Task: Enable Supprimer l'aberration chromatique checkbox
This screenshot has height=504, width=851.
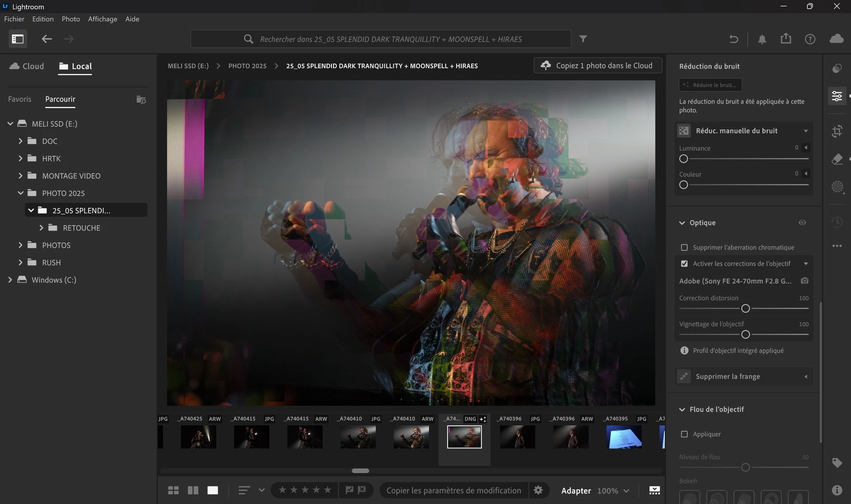Action: pyautogui.click(x=684, y=247)
